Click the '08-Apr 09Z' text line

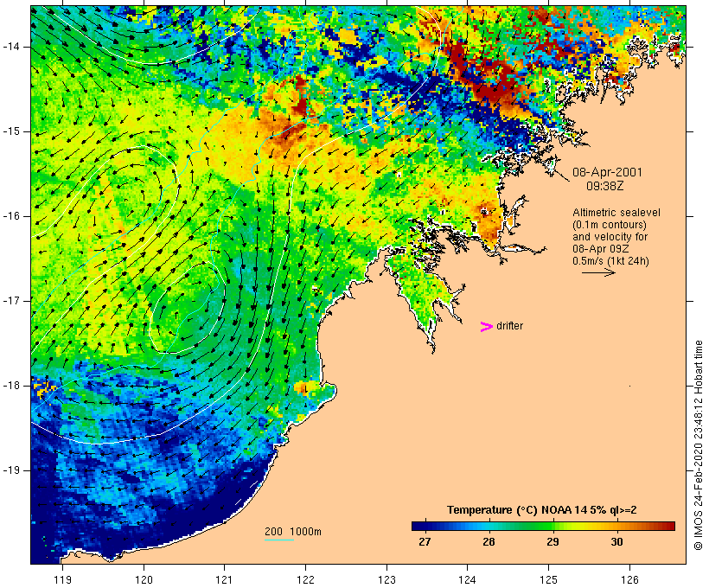(x=600, y=249)
